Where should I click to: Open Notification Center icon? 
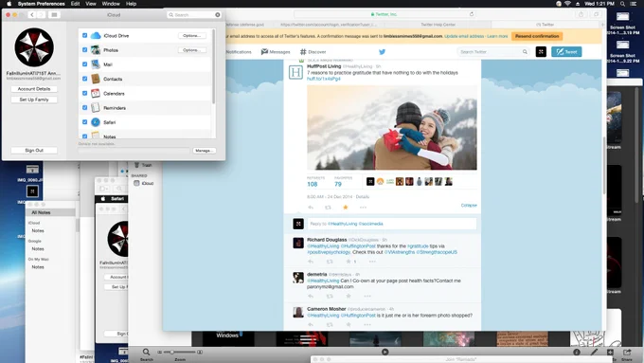[634, 4]
